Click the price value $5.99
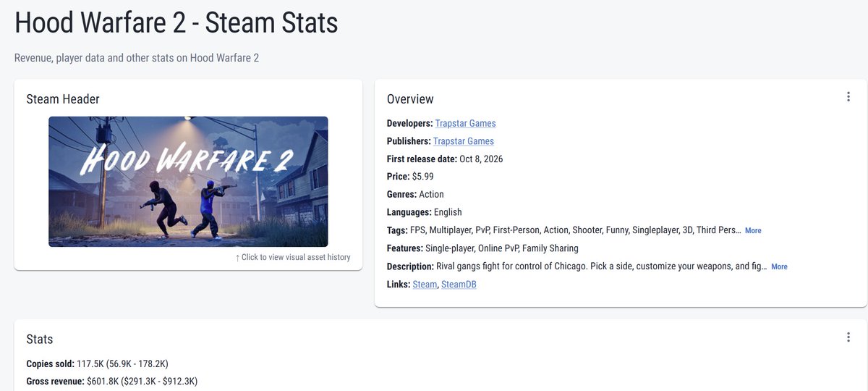Screen dimensions: 868x391 click(424, 177)
